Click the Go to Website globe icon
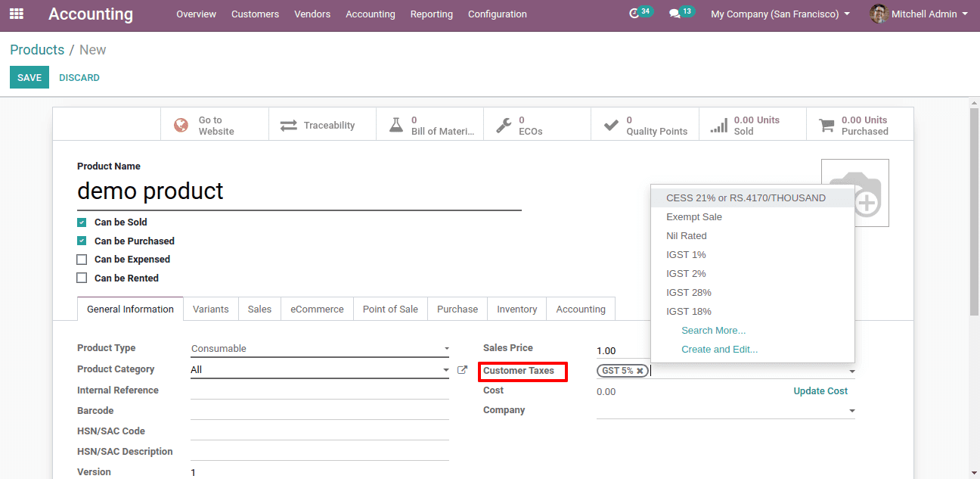This screenshot has width=980, height=479. pos(181,126)
